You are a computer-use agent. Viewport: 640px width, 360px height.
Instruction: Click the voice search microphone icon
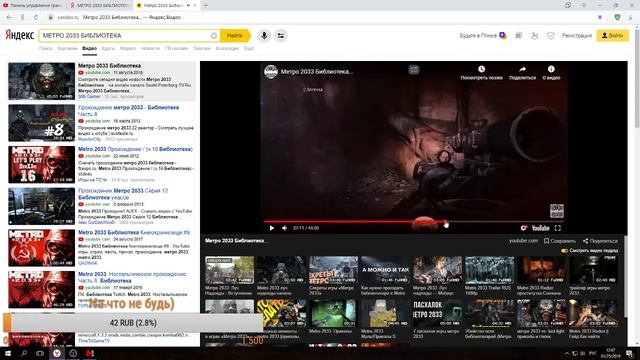coord(264,36)
